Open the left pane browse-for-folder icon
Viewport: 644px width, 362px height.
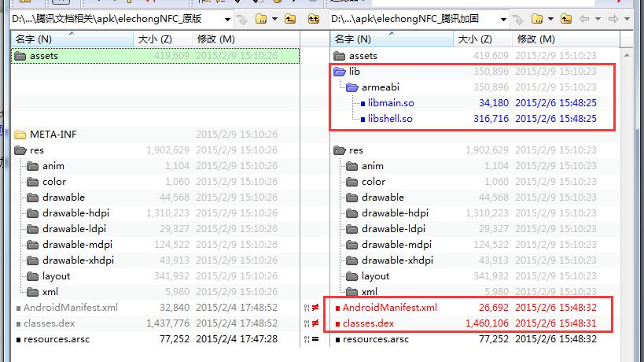point(261,19)
